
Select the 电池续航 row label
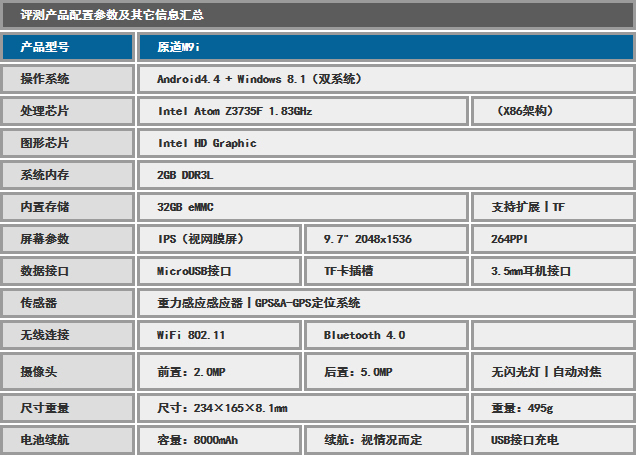68,440
